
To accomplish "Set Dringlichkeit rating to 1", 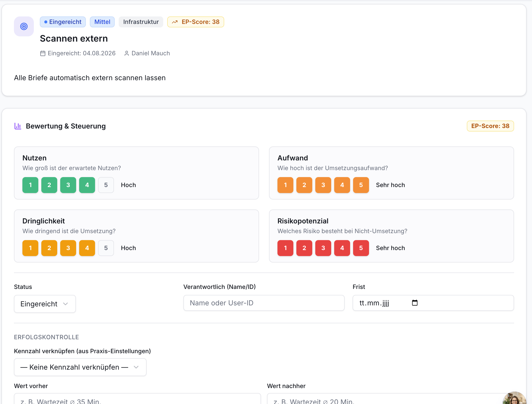I will tap(30, 248).
